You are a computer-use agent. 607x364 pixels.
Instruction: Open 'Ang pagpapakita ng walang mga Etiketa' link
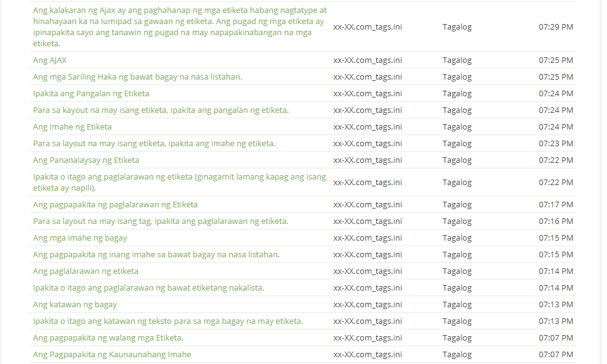click(x=109, y=338)
